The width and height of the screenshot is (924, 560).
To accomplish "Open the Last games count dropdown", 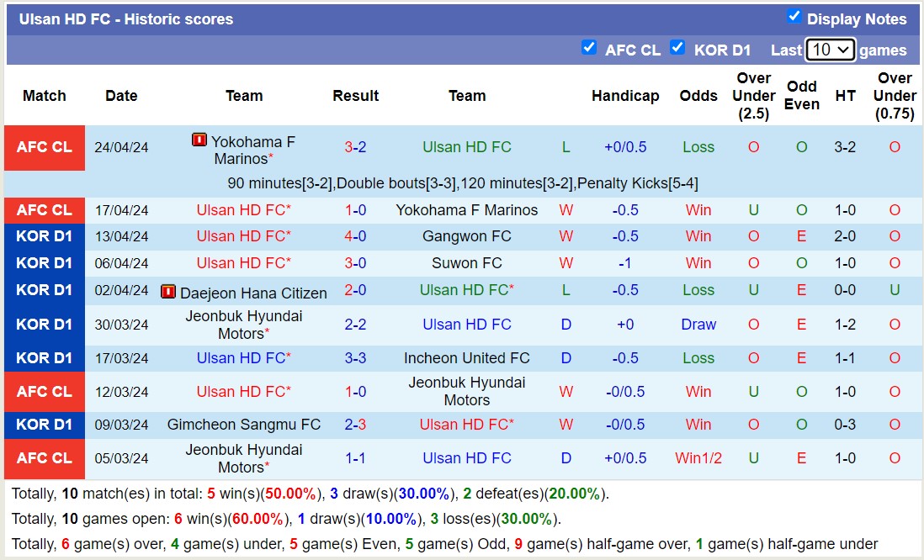I will [x=830, y=50].
